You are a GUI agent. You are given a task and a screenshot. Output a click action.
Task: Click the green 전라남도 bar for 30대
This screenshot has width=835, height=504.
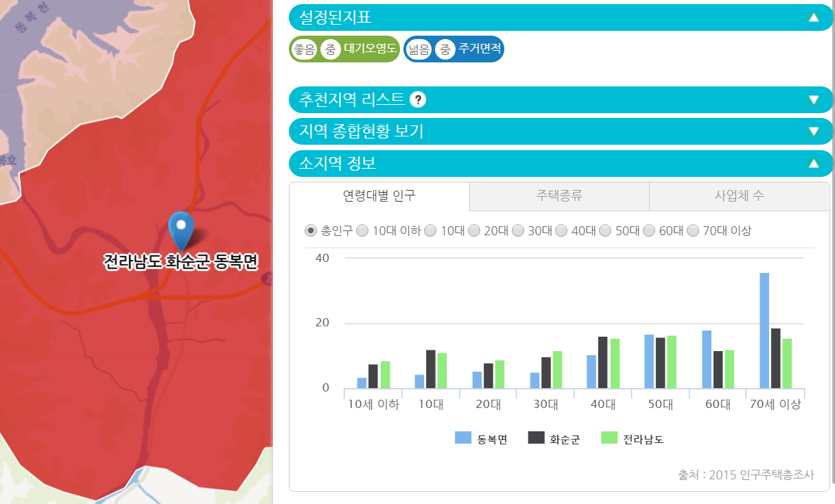point(557,370)
